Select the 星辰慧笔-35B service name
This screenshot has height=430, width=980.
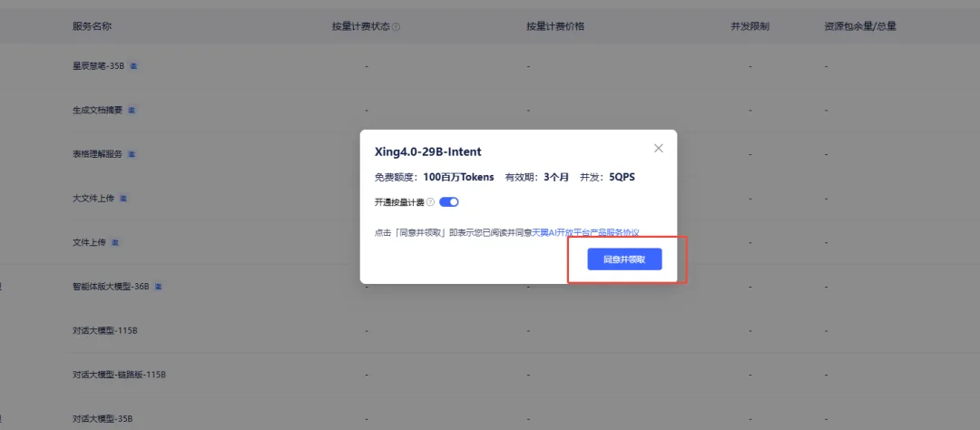coord(99,65)
